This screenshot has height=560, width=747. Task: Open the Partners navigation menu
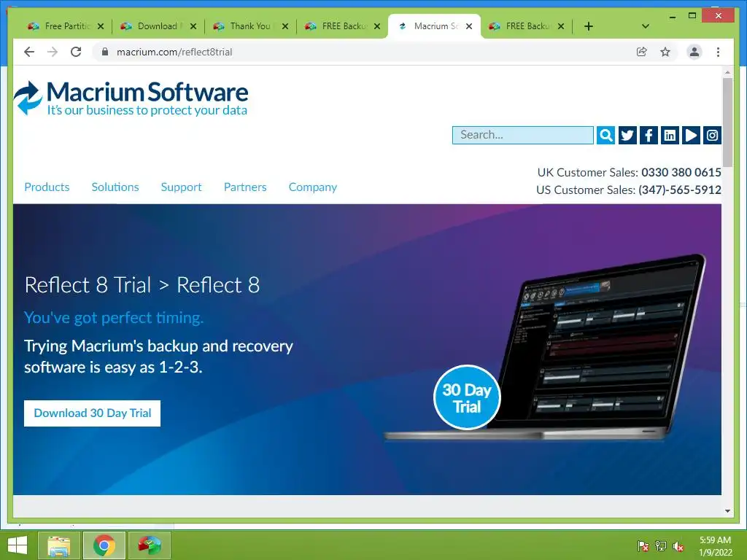(x=245, y=187)
